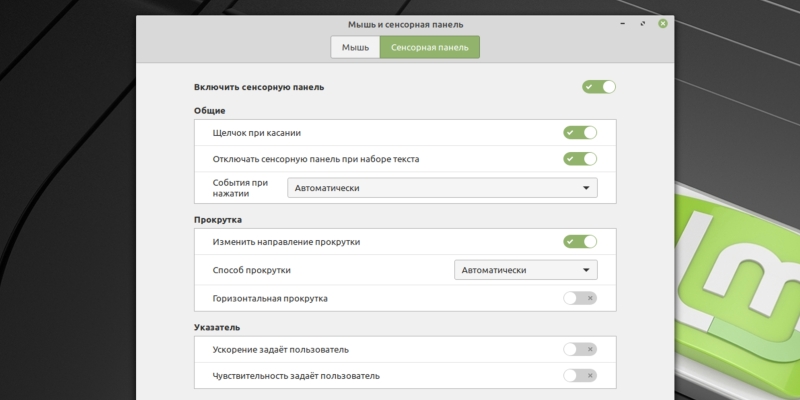Enable Ускорение задаёт пользователь switch
The image size is (800, 400).
(x=580, y=349)
